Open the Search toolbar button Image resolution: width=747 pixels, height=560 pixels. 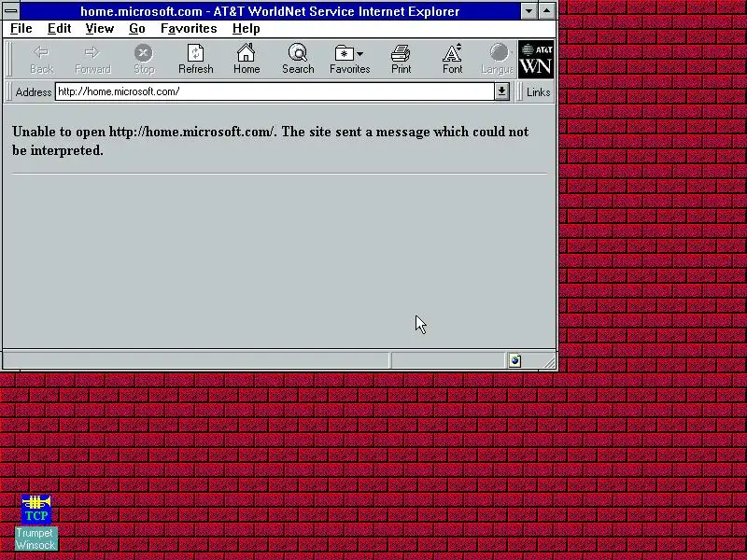(298, 59)
